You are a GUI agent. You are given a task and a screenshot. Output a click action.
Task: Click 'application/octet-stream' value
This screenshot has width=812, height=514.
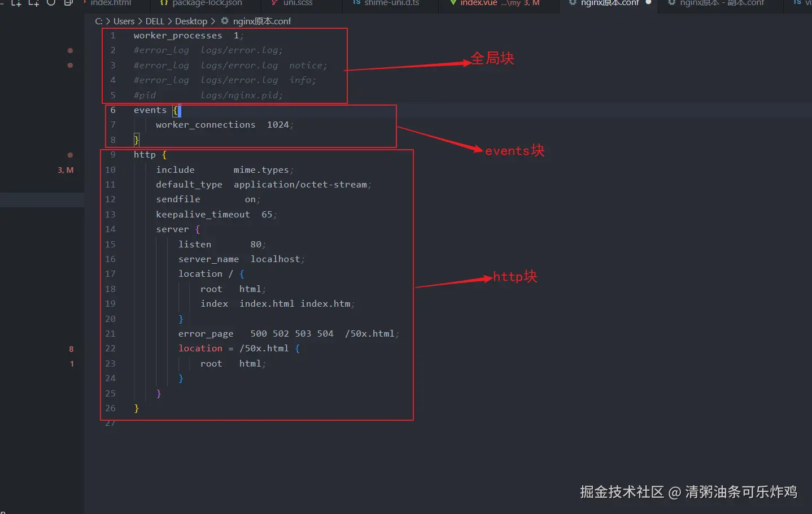point(300,185)
